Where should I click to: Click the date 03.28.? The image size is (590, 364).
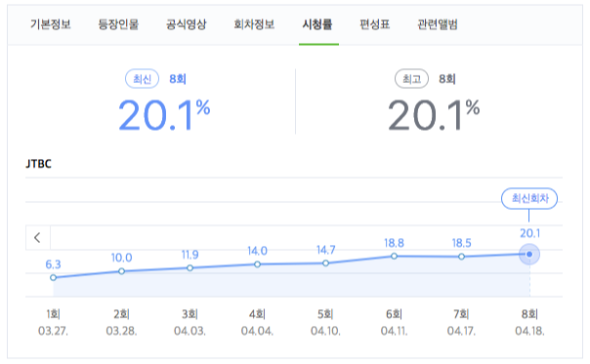[121, 331]
